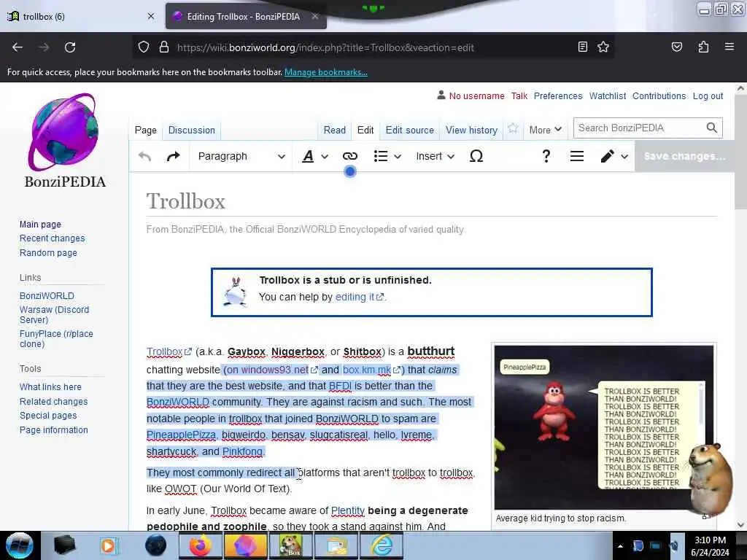Image resolution: width=747 pixels, height=560 pixels.
Task: Open the Discussion tab
Action: 192,130
